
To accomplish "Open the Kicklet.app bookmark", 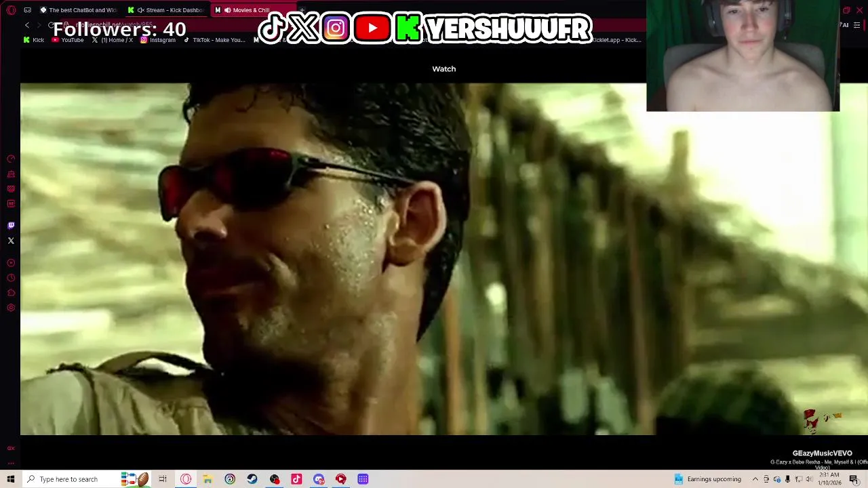I will [x=616, y=40].
